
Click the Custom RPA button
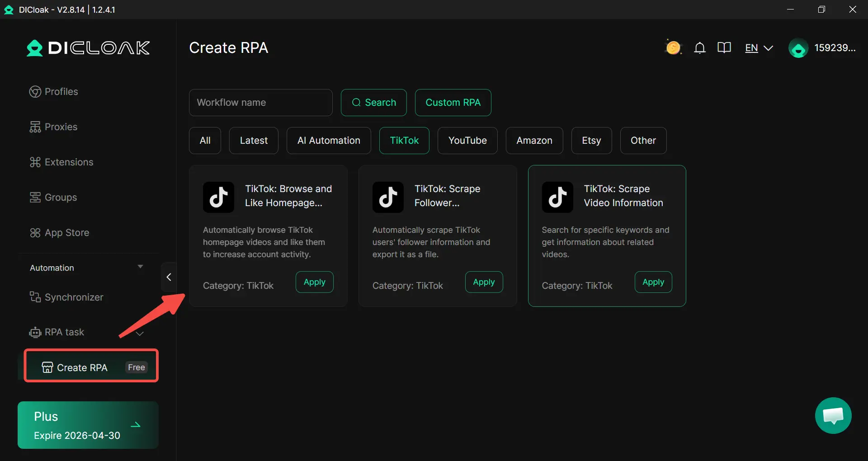pos(453,103)
